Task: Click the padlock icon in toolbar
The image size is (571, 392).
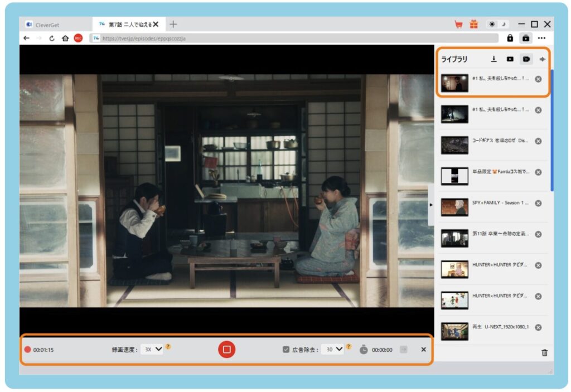Action: tap(510, 38)
